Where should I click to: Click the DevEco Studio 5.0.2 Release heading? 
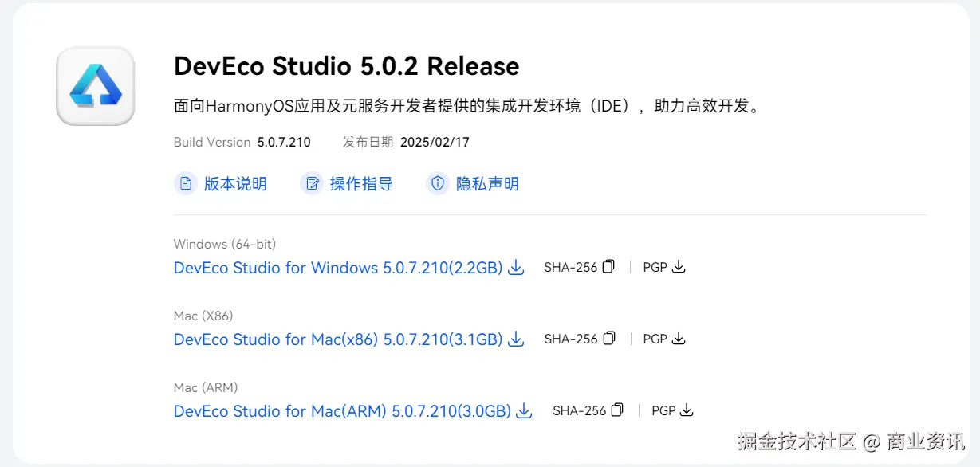[x=346, y=66]
